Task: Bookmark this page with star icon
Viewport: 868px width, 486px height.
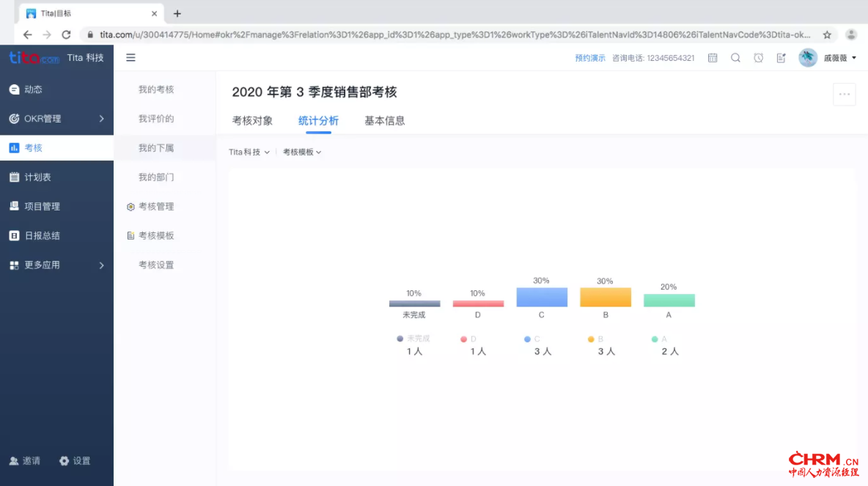Action: (x=827, y=34)
